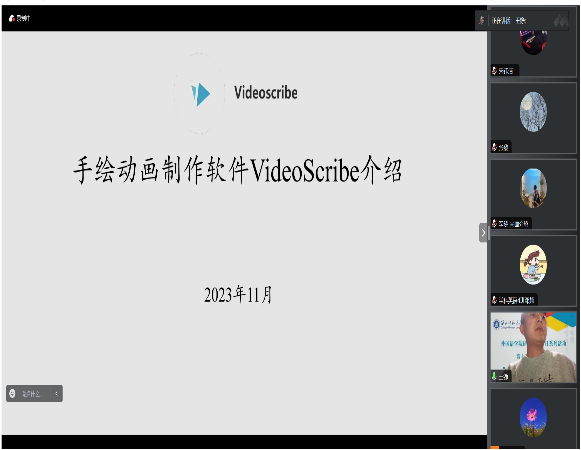Viewport: 581px width, 450px height.
Task: Collapse the chat bubble with left arrow
Action: [56, 393]
